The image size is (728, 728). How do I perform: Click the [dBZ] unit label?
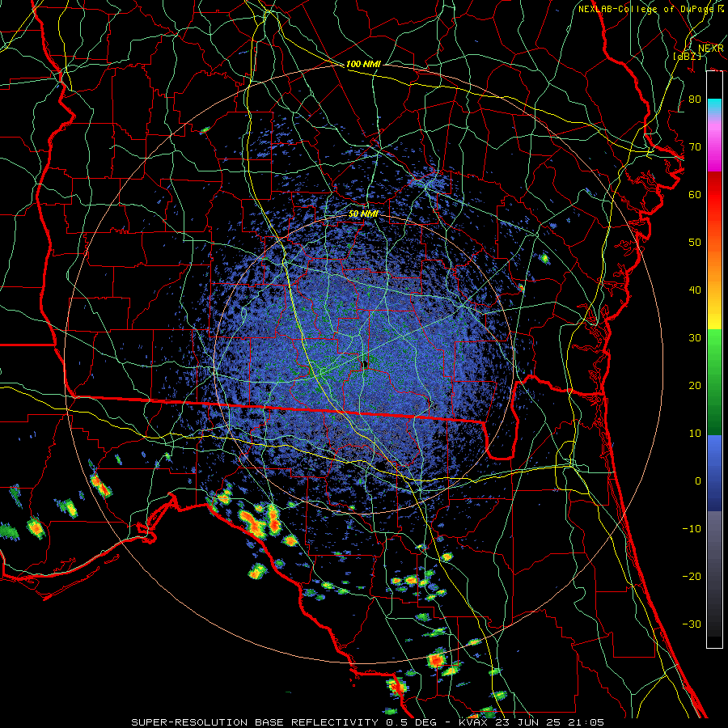(687, 56)
